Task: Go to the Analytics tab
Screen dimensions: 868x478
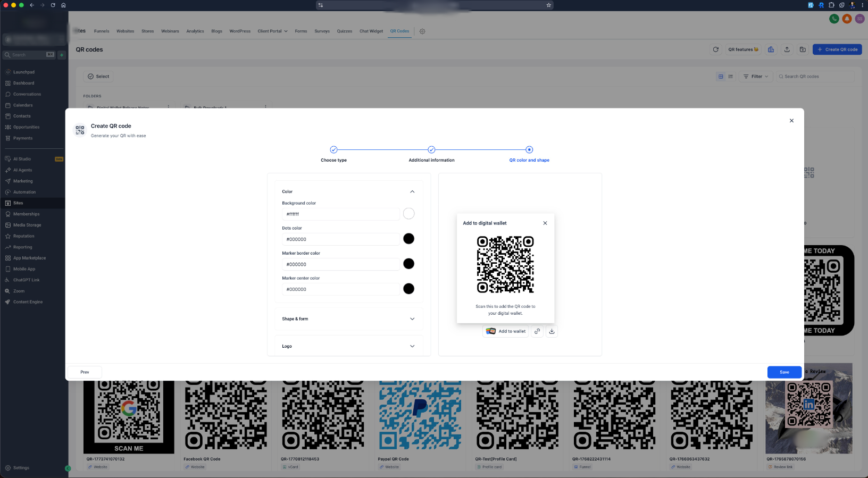Action: click(195, 31)
